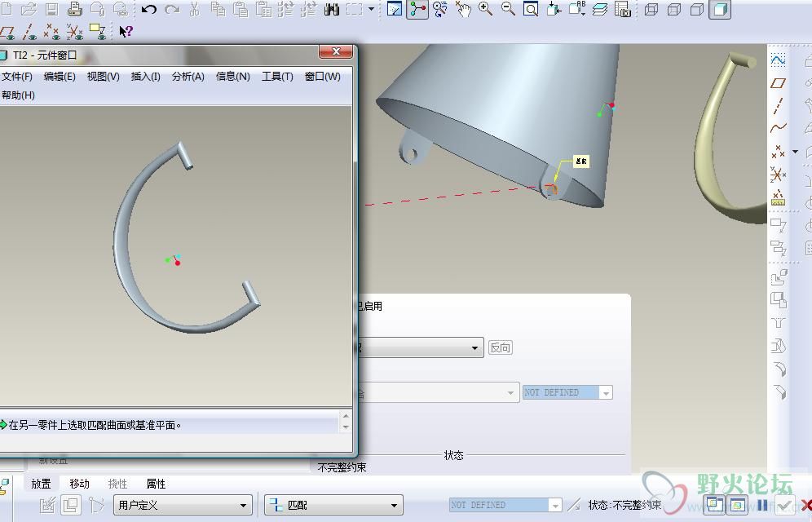Select the Zoom Out magnifier
This screenshot has height=522, width=812.
coord(507,10)
